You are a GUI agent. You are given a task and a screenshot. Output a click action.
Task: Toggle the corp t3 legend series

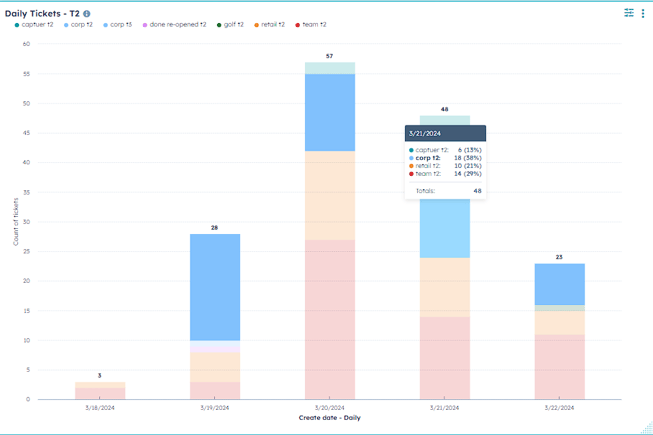pos(120,24)
